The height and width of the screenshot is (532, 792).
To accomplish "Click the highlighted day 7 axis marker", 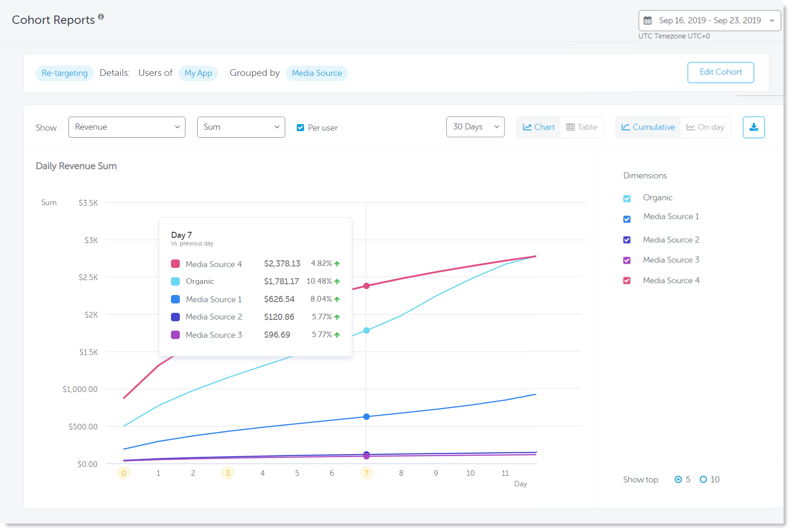I will tap(366, 473).
